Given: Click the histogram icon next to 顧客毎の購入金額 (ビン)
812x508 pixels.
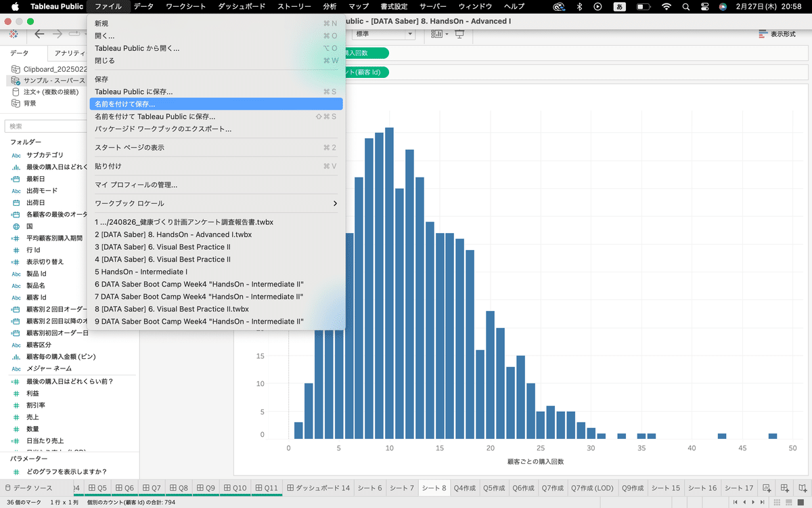Looking at the screenshot, I should (16, 356).
